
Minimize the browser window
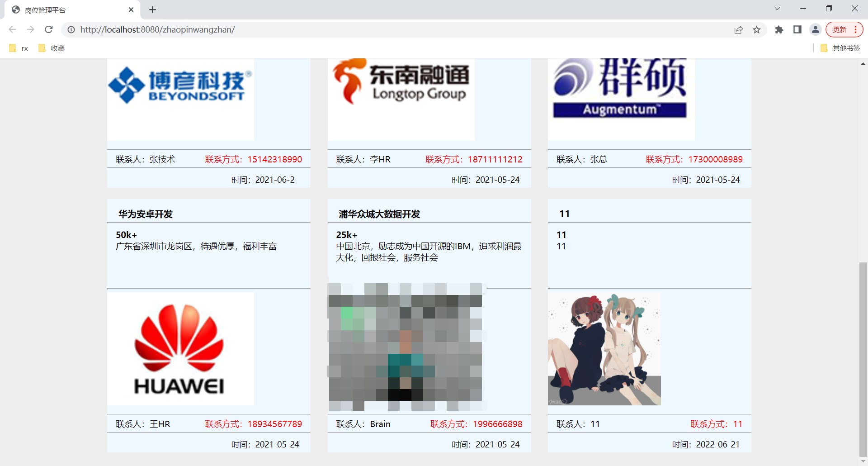(803, 9)
